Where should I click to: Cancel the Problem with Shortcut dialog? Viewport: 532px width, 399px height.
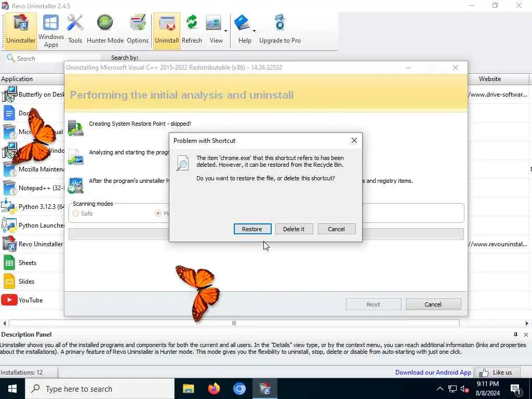336,229
